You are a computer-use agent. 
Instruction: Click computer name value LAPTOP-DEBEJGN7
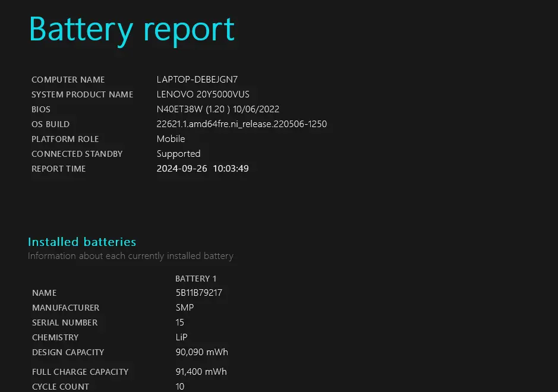tap(197, 80)
